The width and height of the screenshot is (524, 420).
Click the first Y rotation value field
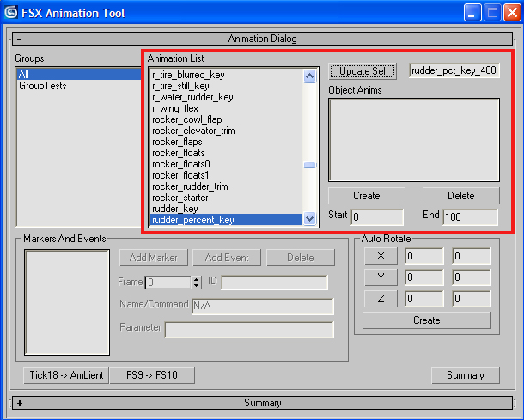424,277
